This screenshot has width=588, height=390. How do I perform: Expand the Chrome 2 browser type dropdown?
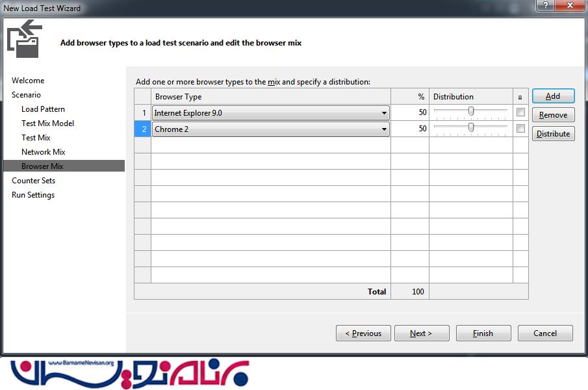384,129
